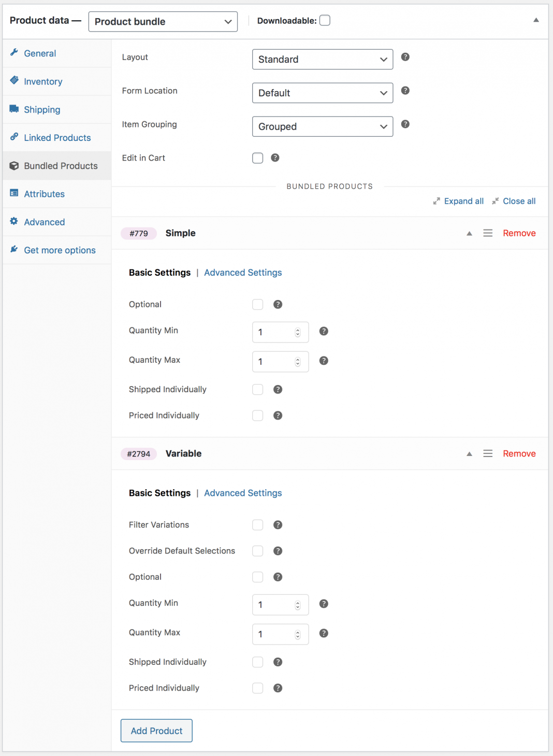The width and height of the screenshot is (553, 756).
Task: Check Optional for the Simple bundled product
Action: coord(257,304)
